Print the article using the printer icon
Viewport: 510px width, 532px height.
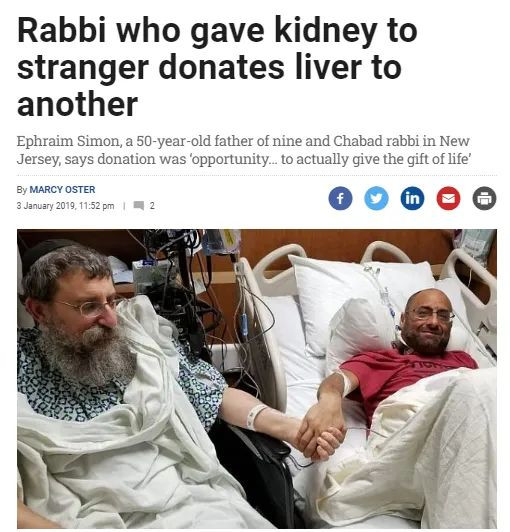coord(484,198)
